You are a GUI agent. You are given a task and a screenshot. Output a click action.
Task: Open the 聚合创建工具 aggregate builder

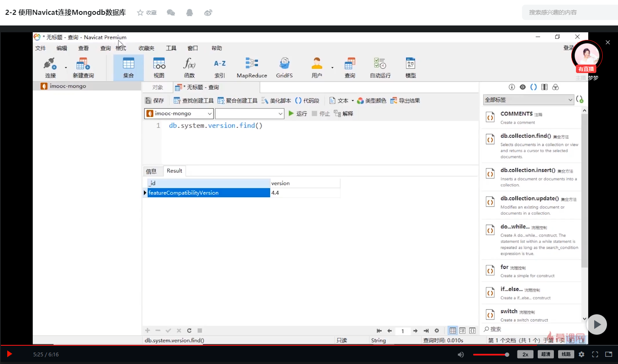[x=237, y=101]
